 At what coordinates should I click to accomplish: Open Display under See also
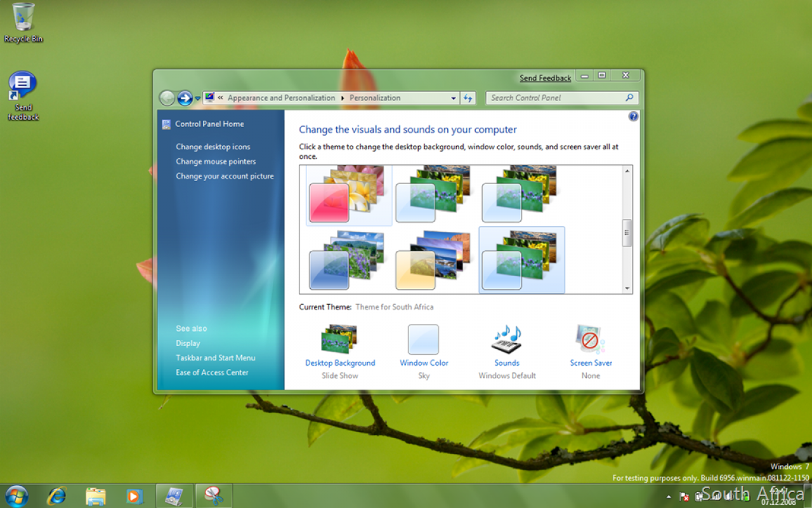(x=188, y=343)
